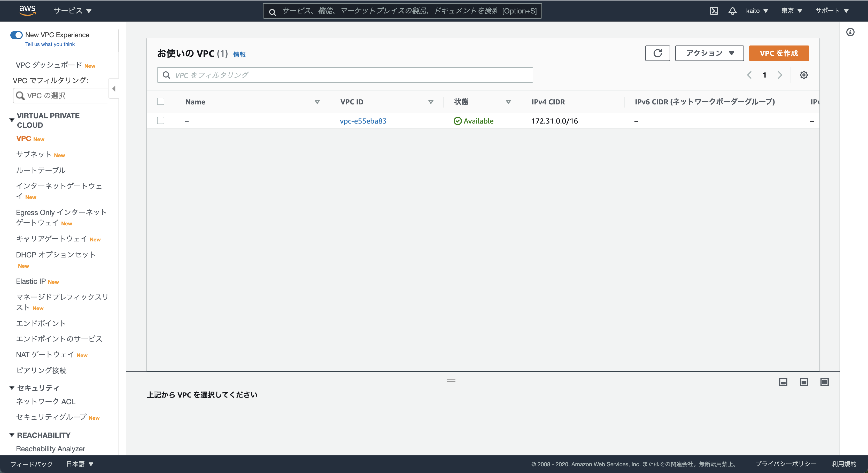Screen dimensions: 868x473
Task: Toggle the New VPC Experience switch
Action: tap(17, 35)
